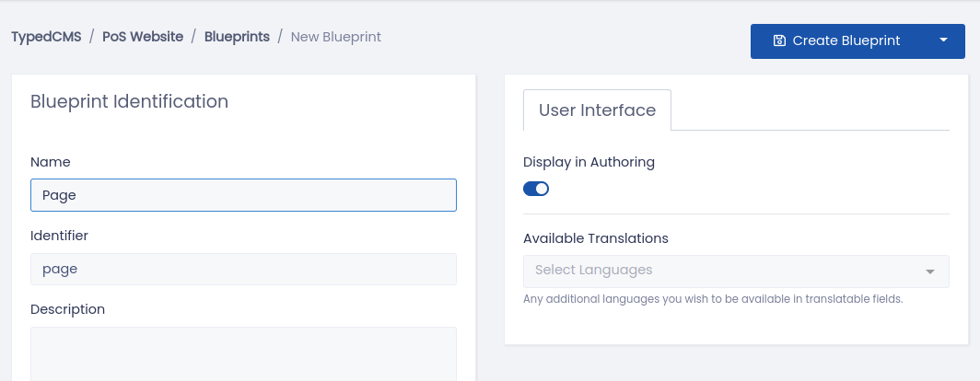
Task: Click the Available Translations label
Action: 596,238
